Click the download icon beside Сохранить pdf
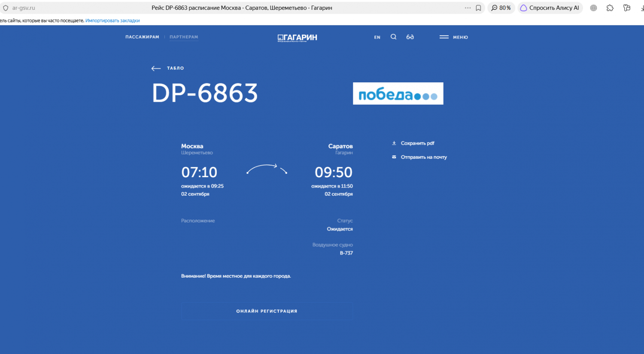 [394, 143]
